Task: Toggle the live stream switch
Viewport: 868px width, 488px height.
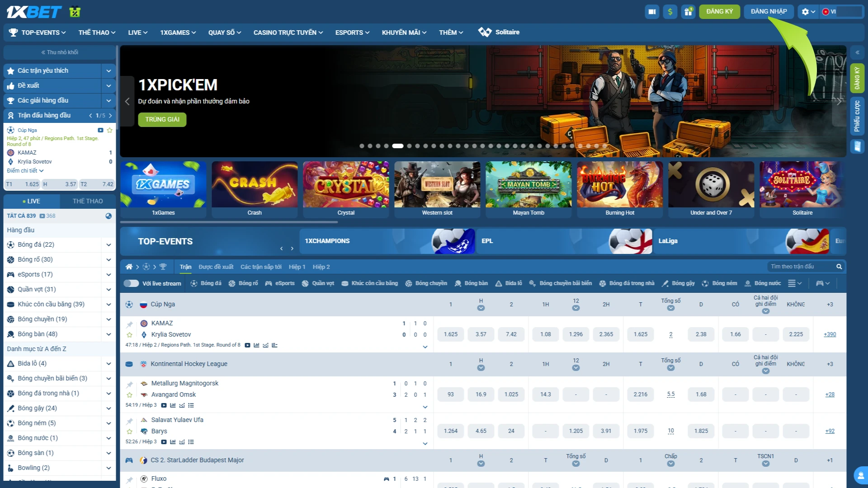Action: pyautogui.click(x=131, y=283)
